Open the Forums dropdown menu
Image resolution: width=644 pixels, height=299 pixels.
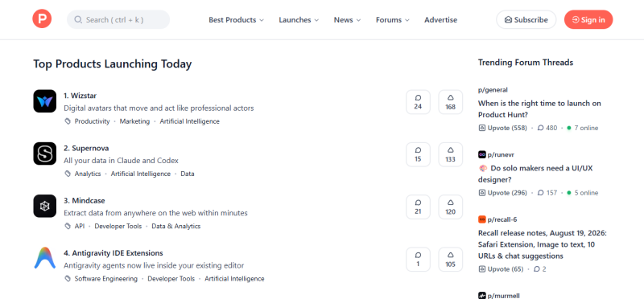pos(393,19)
